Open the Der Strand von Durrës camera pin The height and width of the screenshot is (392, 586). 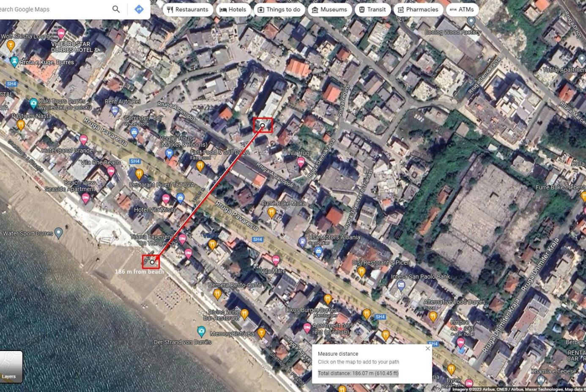click(201, 331)
